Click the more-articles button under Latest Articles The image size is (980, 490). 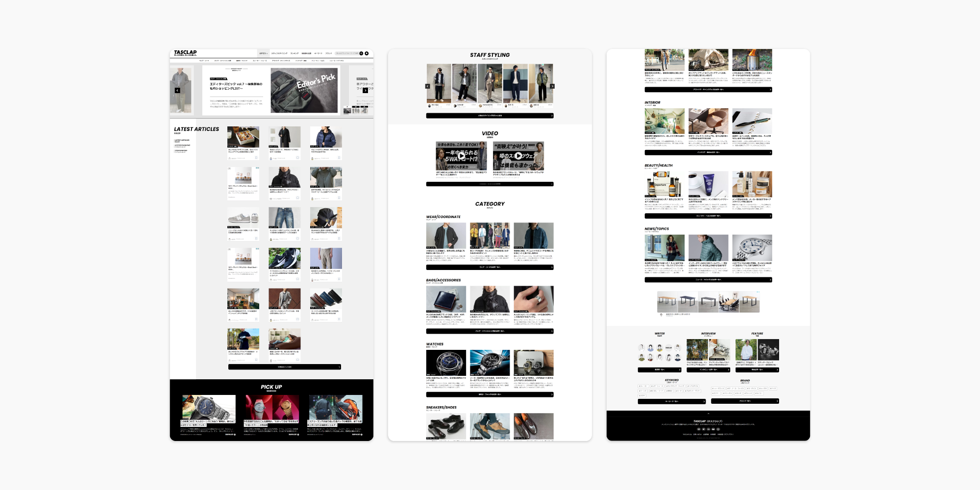click(285, 367)
